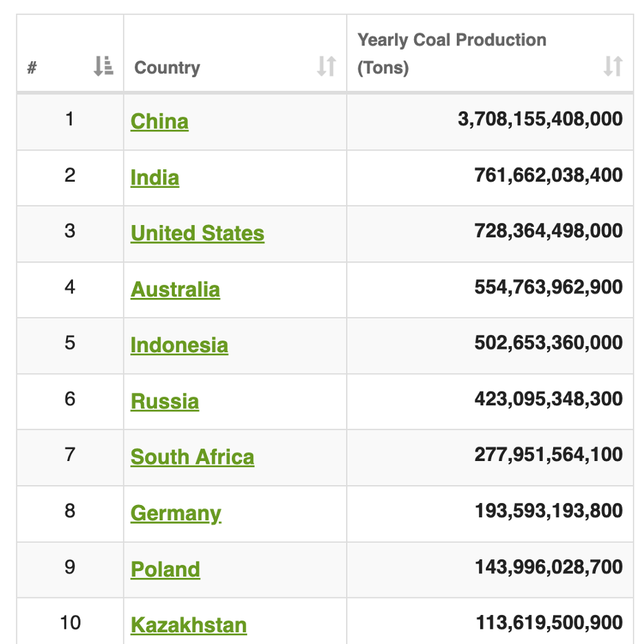Viewport: 644px width, 644px height.
Task: Open the Poland country link
Action: pos(165,570)
